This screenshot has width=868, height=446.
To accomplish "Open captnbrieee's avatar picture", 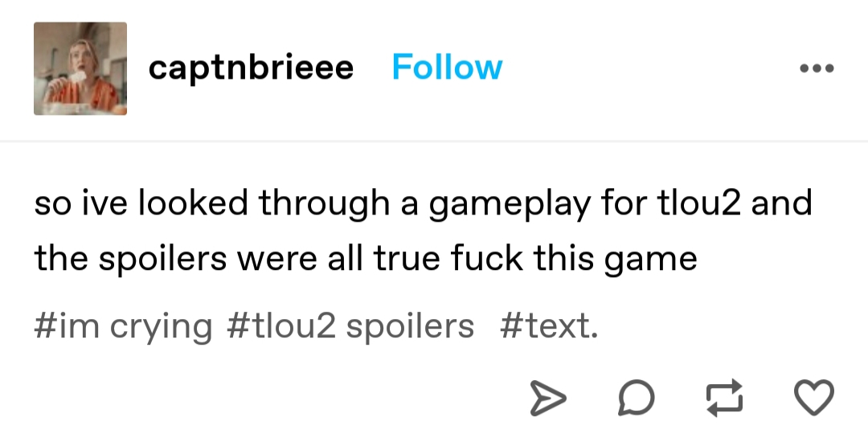I will click(80, 68).
